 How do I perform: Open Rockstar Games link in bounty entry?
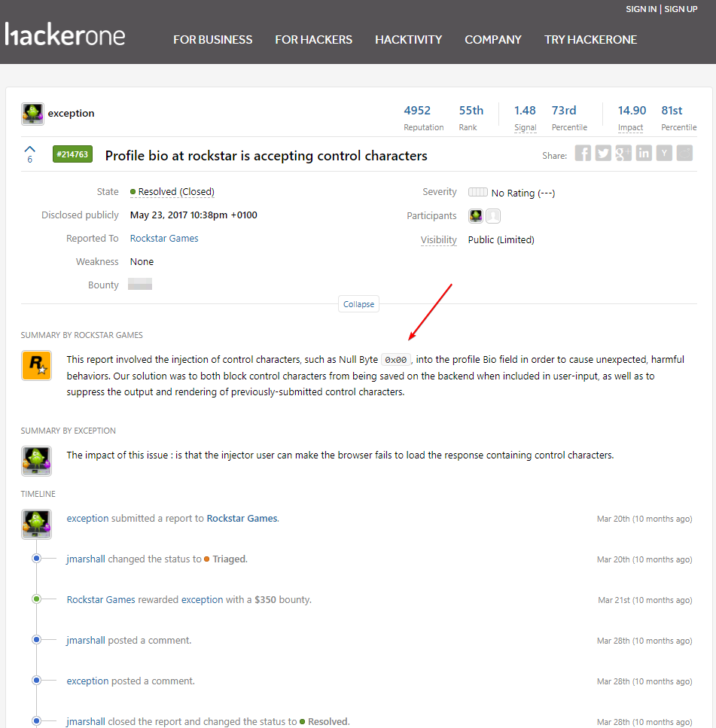101,600
